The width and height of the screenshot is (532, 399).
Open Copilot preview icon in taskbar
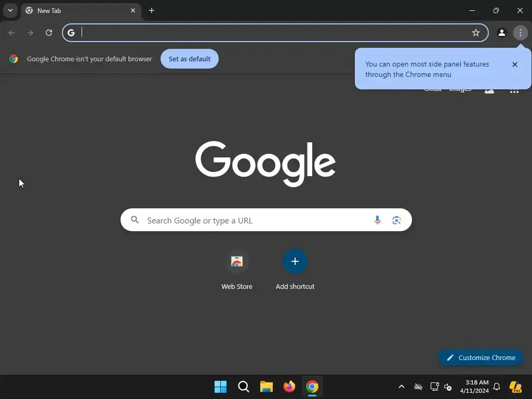[x=515, y=387]
